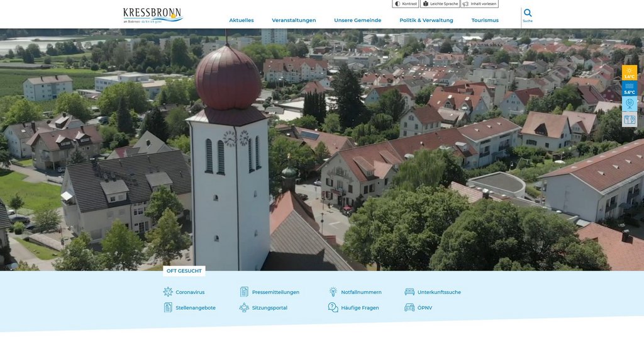Open the search magnifier icon
644x340 pixels.
pos(528,13)
